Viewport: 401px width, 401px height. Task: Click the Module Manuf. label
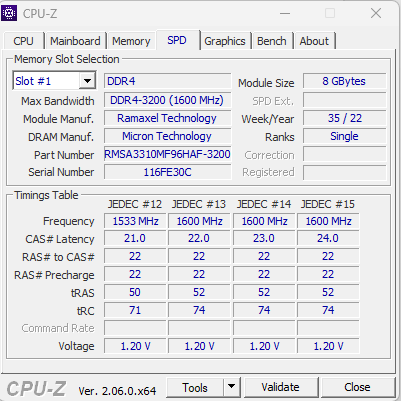click(x=58, y=119)
